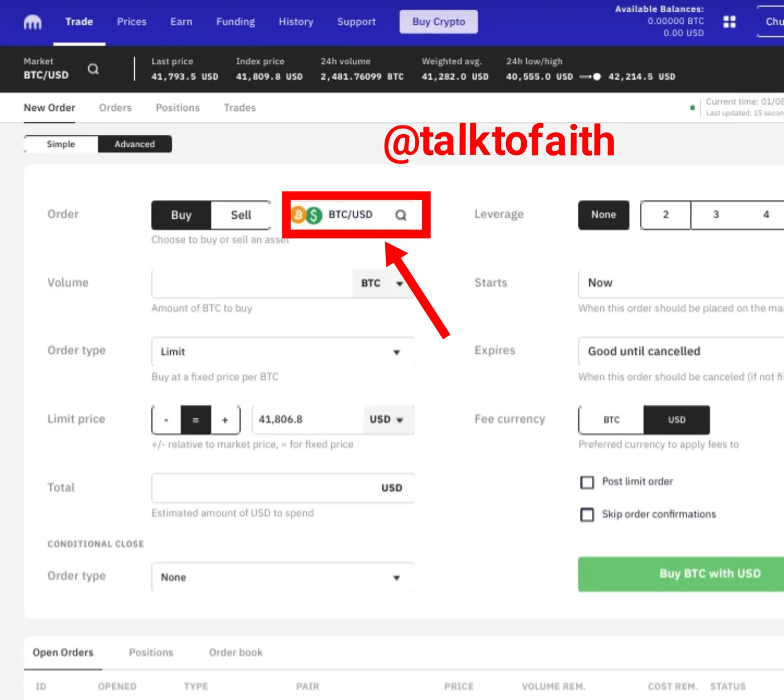784x700 pixels.
Task: Click the index price value 41,809.8 USD
Action: [269, 77]
